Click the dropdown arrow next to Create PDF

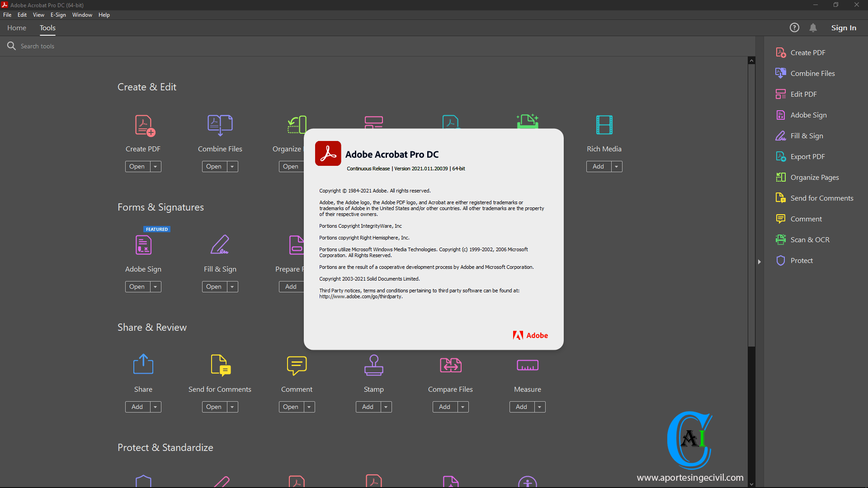[x=156, y=166]
